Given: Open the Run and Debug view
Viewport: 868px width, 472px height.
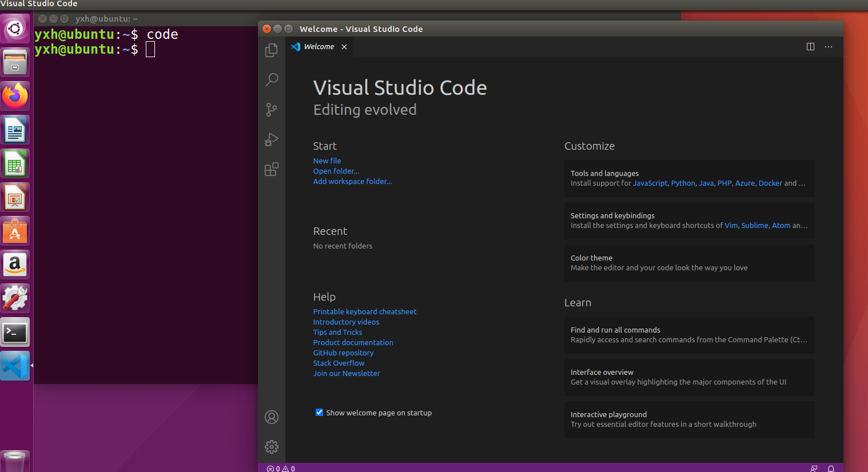Looking at the screenshot, I should pos(272,139).
